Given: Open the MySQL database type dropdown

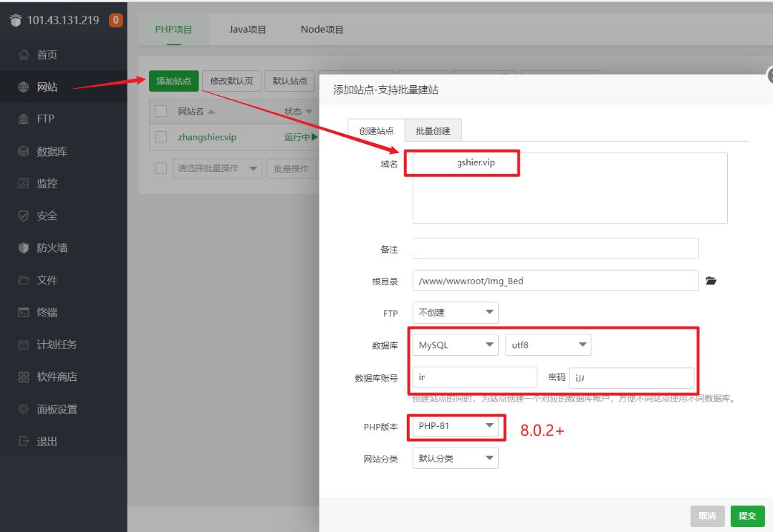Looking at the screenshot, I should tap(455, 345).
